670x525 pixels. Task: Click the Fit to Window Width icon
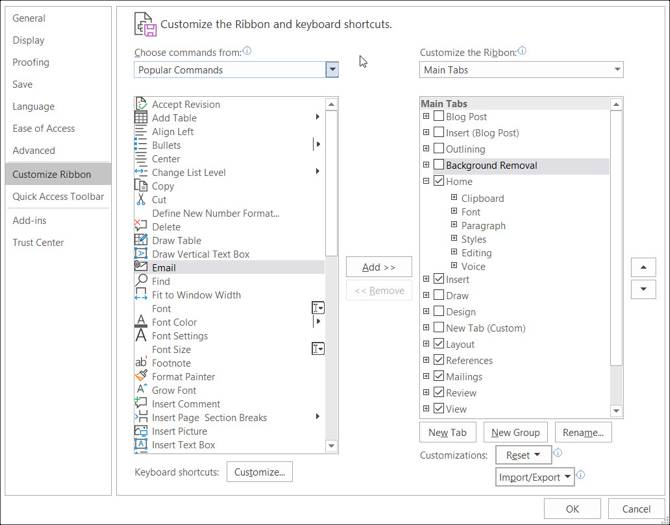(x=141, y=294)
